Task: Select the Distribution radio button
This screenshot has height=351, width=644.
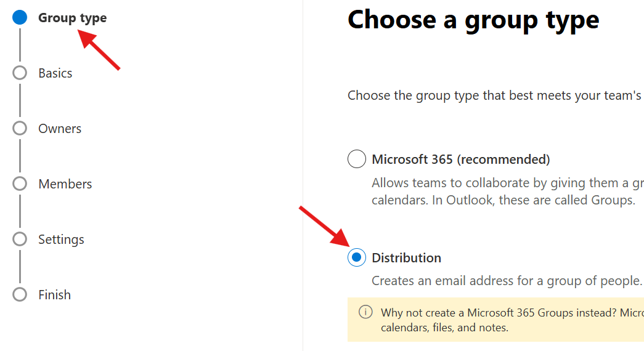Action: tap(356, 257)
